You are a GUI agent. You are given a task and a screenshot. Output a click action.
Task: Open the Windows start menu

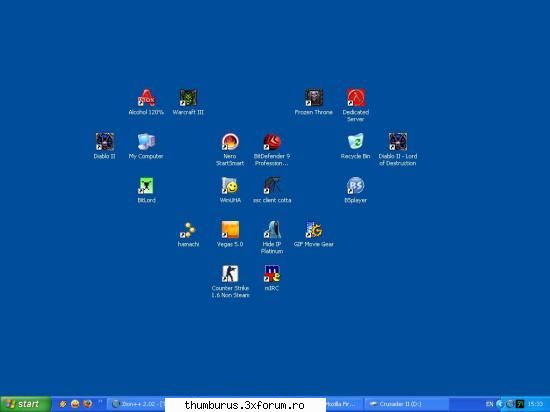(x=26, y=404)
